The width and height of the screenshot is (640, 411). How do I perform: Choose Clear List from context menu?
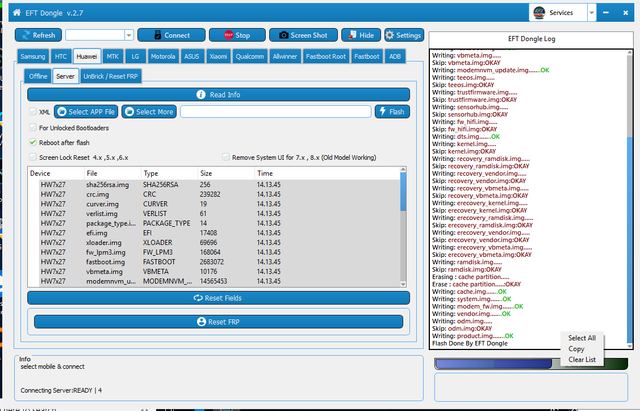coord(582,360)
